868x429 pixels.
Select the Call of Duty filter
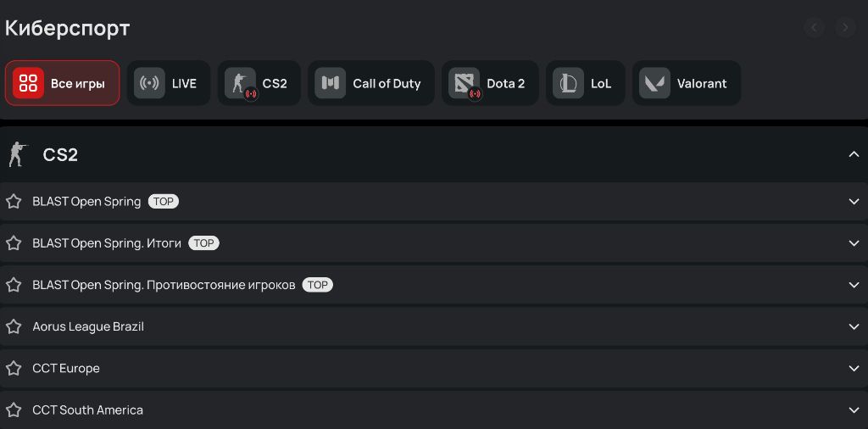(x=370, y=83)
